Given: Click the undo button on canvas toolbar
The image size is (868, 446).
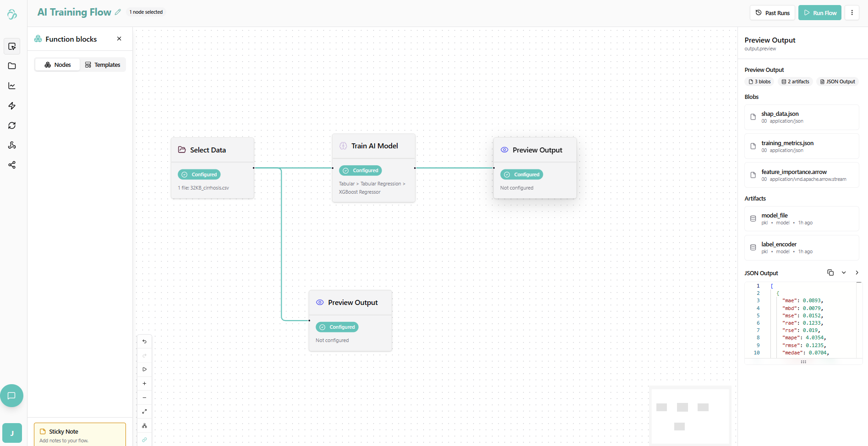Looking at the screenshot, I should [144, 342].
